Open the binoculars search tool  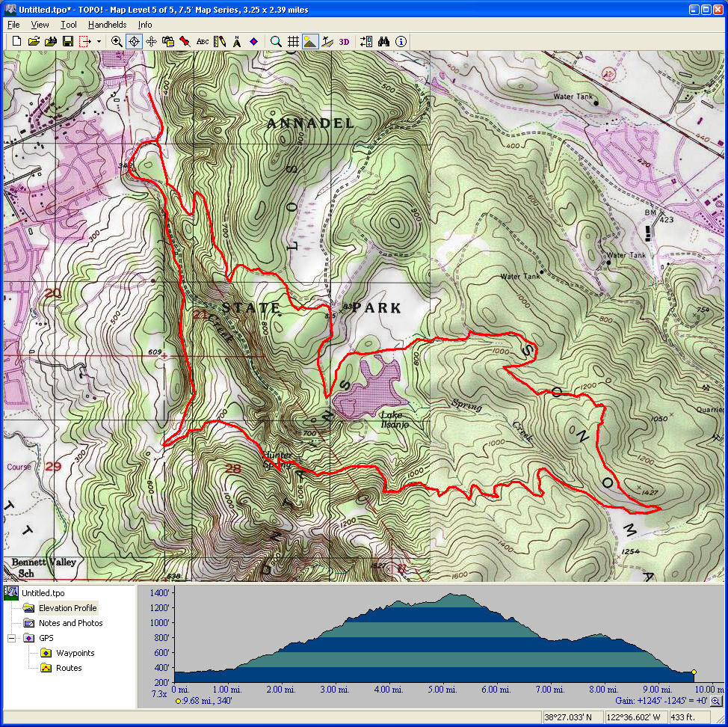pyautogui.click(x=384, y=42)
